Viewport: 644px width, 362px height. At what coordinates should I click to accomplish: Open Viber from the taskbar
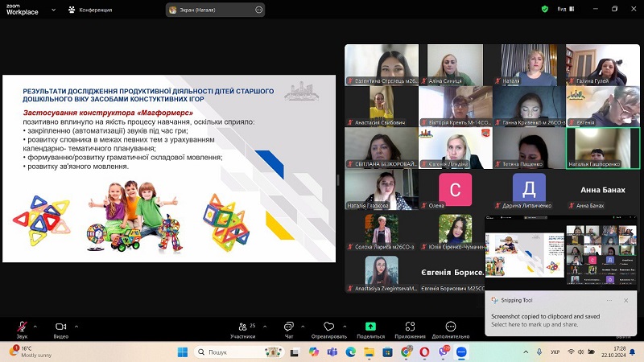tap(444, 352)
